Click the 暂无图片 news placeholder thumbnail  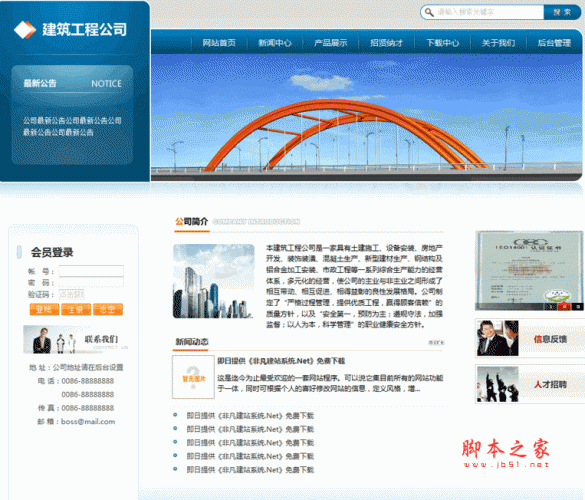click(193, 377)
